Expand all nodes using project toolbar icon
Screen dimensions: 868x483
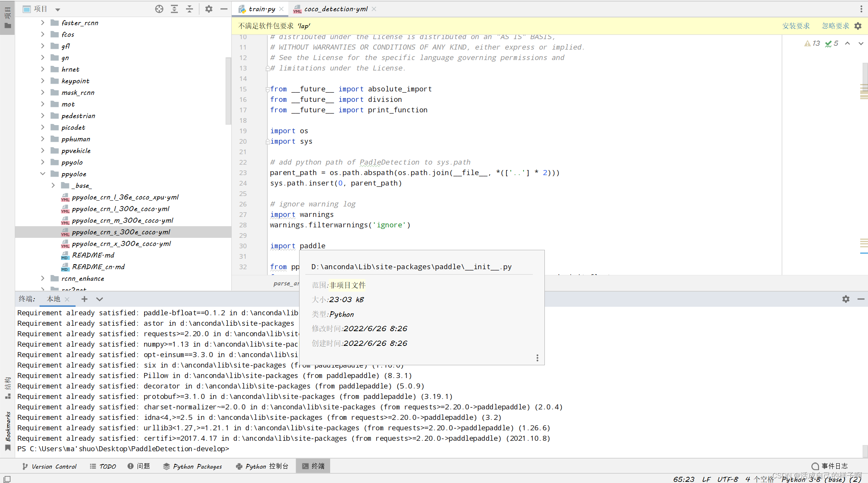174,9
